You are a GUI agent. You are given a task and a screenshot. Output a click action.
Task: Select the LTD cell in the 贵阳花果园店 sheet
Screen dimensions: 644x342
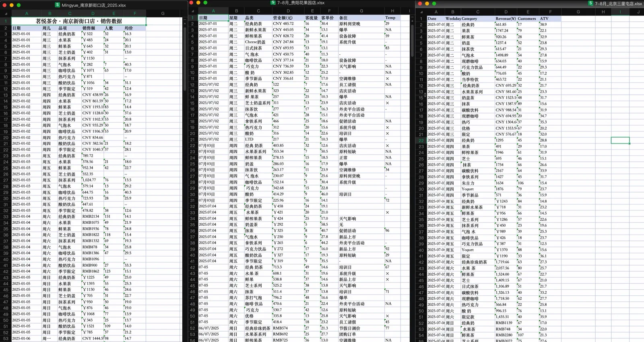coord(258,139)
